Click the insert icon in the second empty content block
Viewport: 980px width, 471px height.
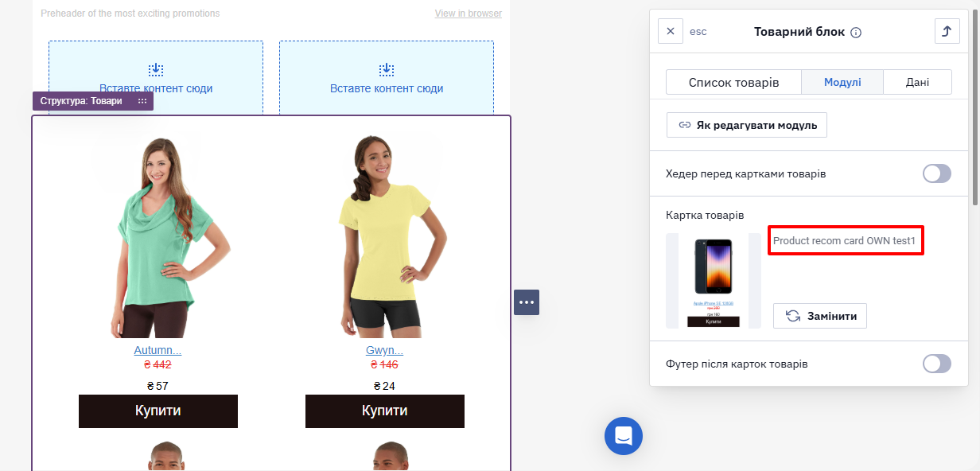(387, 70)
